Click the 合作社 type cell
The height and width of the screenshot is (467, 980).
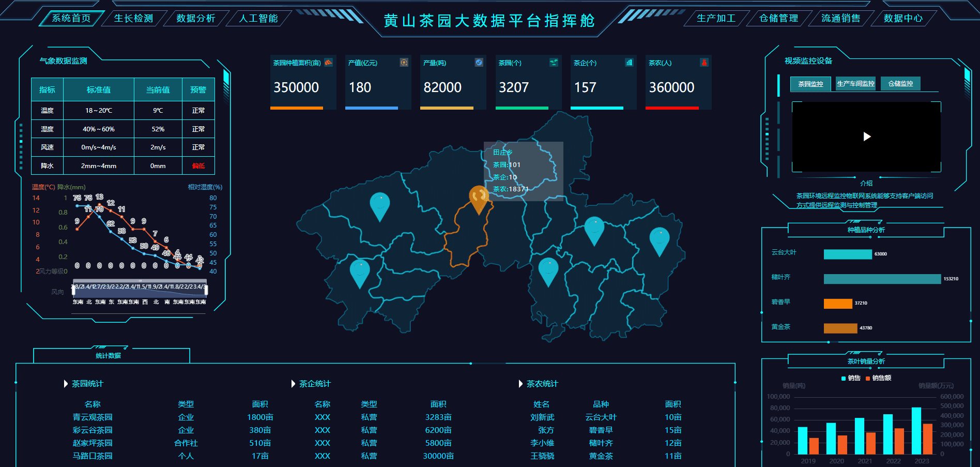pos(186,443)
